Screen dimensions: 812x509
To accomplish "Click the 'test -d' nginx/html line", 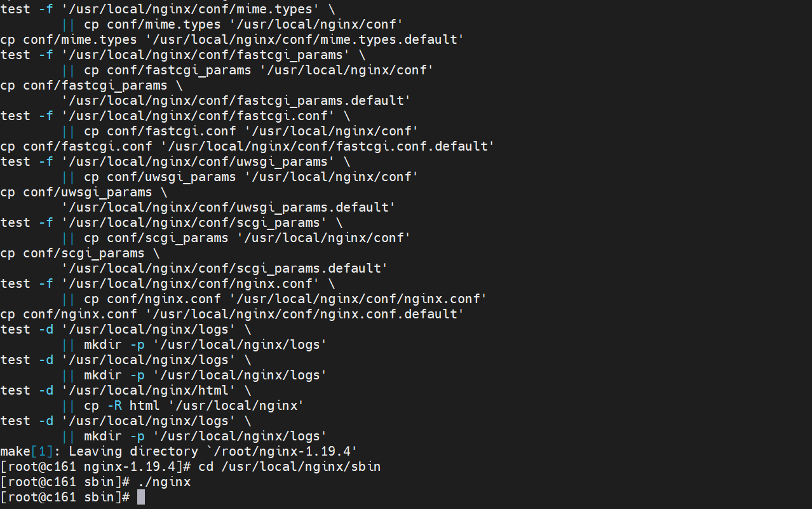I will coord(126,391).
